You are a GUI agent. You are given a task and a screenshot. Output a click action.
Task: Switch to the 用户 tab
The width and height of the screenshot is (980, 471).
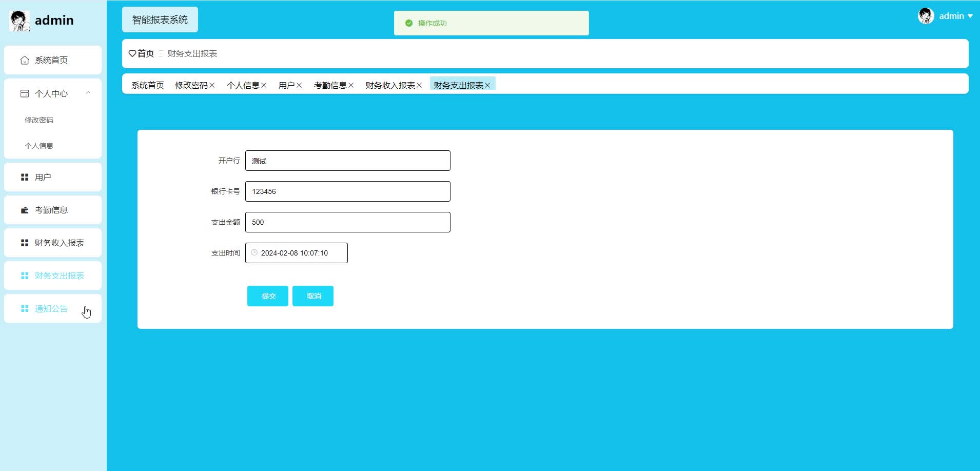(287, 85)
